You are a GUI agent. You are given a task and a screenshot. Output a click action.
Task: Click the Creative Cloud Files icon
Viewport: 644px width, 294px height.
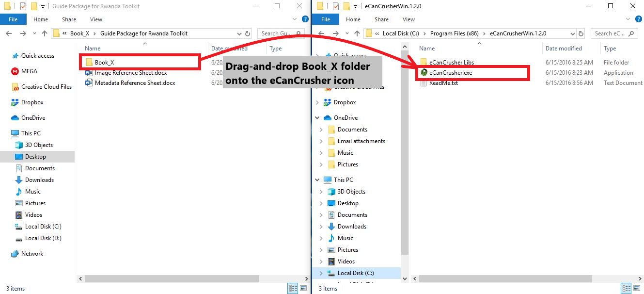point(15,87)
